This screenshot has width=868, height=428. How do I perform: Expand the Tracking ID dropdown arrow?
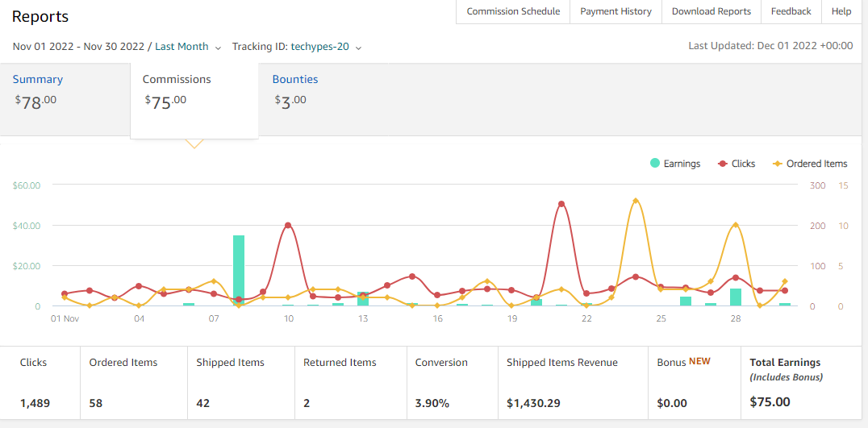358,48
